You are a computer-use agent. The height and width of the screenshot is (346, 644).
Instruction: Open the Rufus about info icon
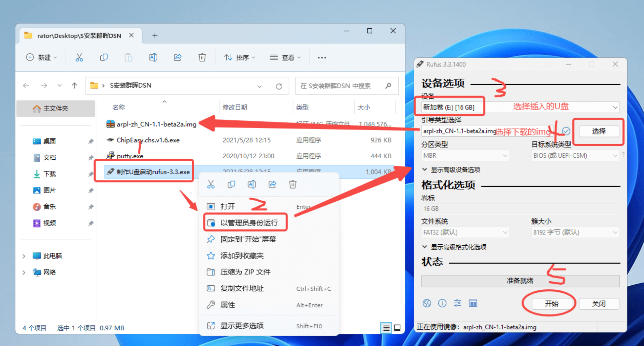coord(442,303)
